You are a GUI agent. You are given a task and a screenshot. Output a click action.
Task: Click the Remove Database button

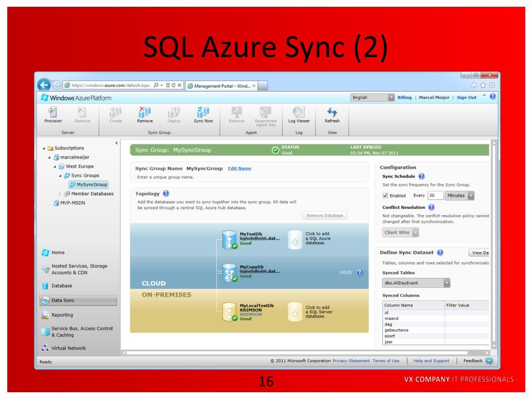325,216
